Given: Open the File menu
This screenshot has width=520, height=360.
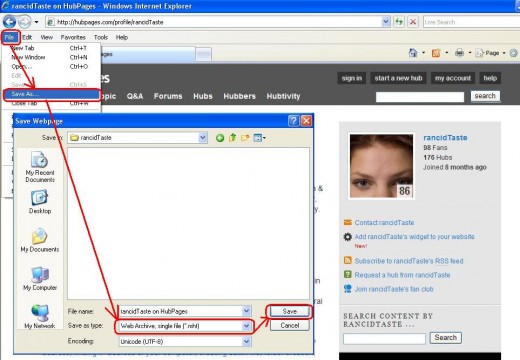Looking at the screenshot, I should pyautogui.click(x=9, y=37).
